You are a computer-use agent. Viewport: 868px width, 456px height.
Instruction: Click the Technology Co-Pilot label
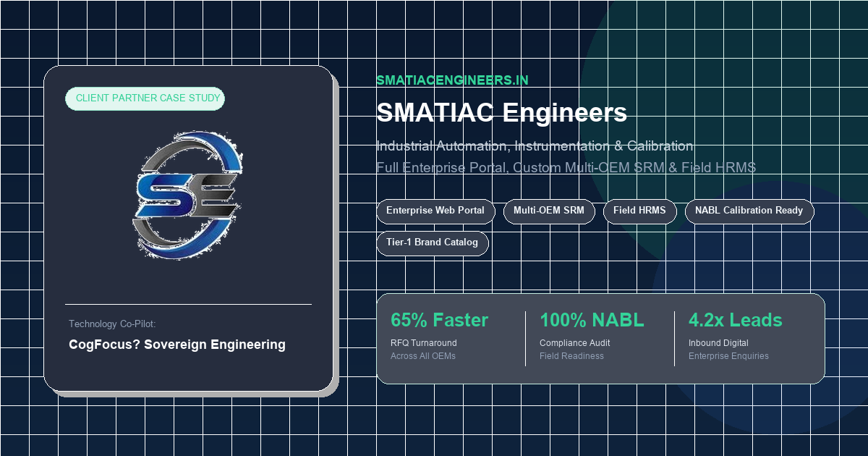112,324
